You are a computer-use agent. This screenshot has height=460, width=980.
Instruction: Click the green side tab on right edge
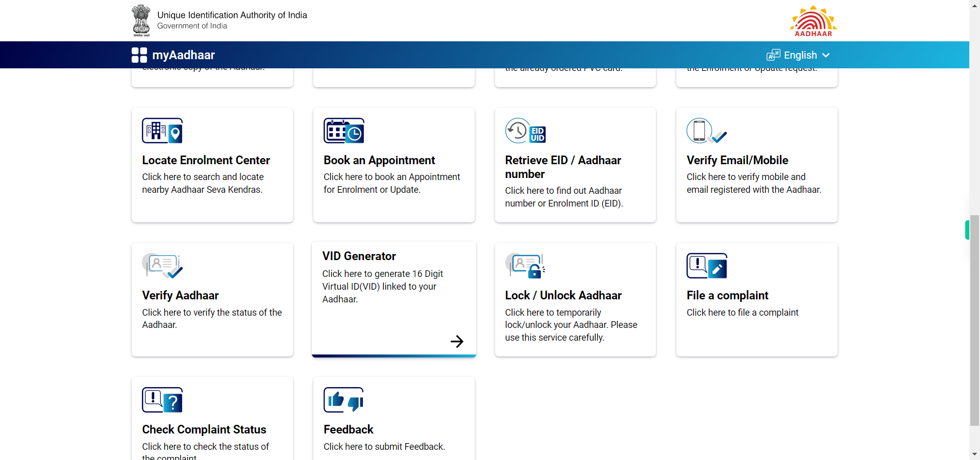coord(967,230)
